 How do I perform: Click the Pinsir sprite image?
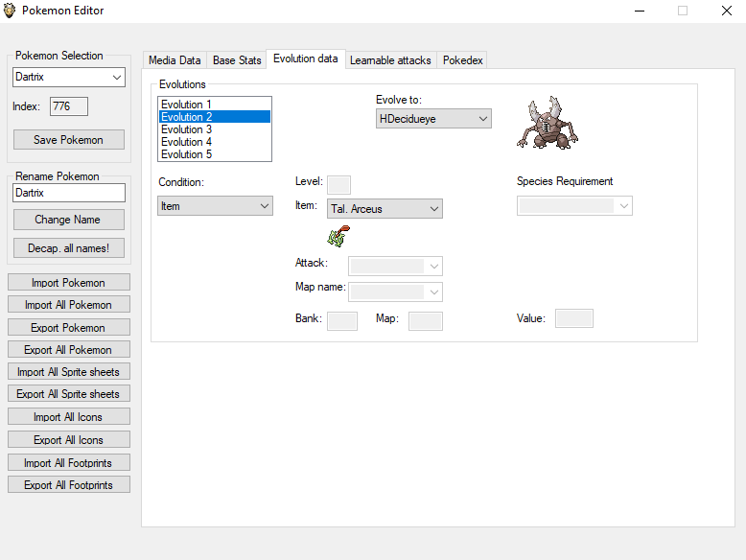(547, 123)
